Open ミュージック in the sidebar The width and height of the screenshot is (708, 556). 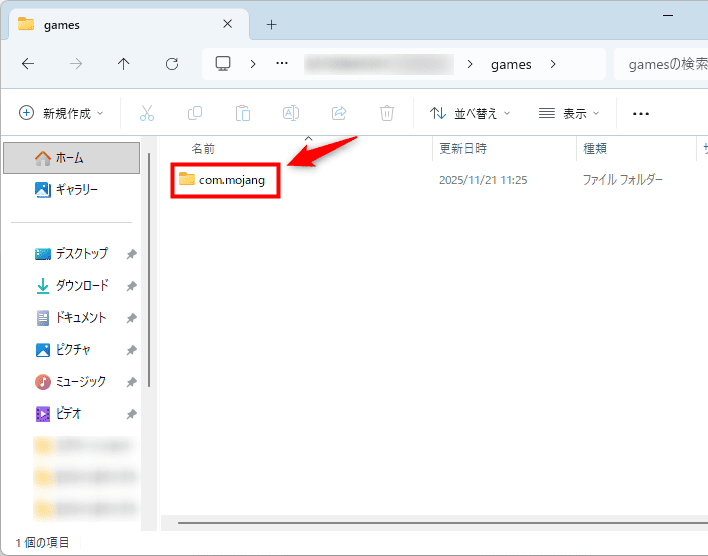point(71,382)
